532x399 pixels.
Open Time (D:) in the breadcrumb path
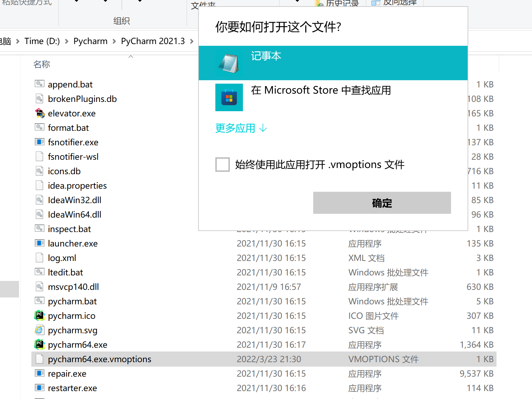42,41
